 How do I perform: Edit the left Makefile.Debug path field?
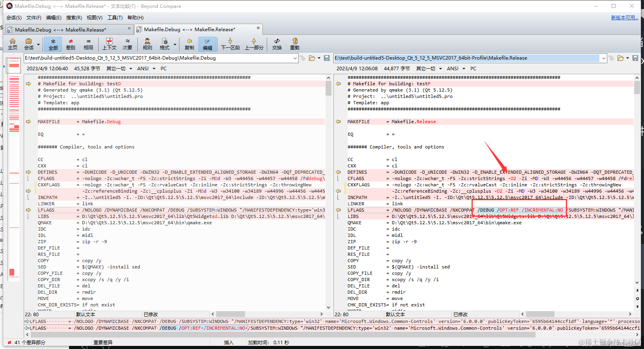tap(158, 58)
